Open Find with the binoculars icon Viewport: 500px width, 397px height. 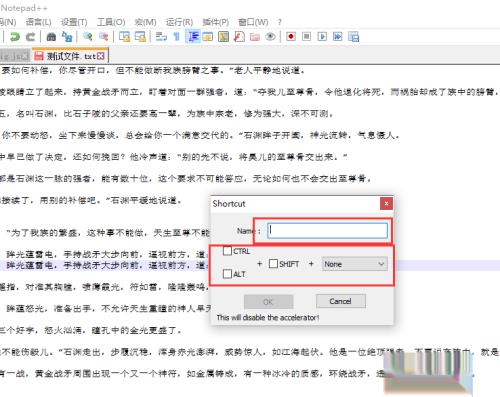pyautogui.click(x=51, y=36)
